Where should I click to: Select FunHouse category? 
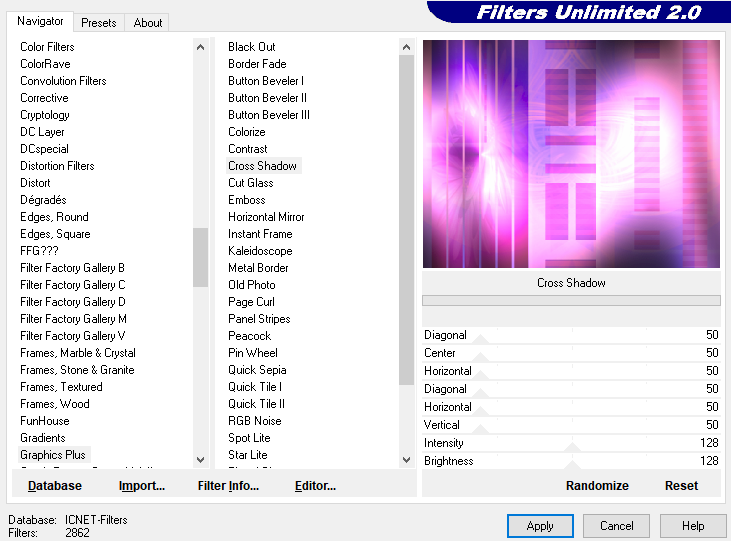point(45,421)
